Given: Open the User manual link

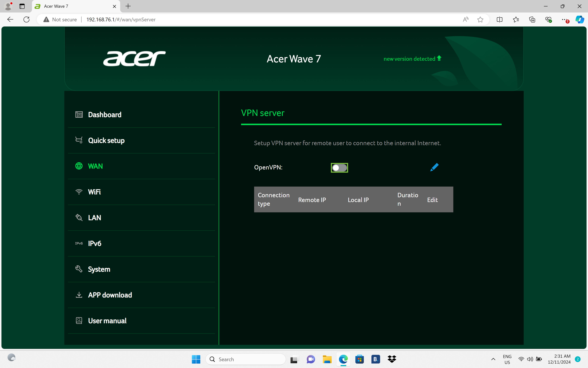Looking at the screenshot, I should tap(107, 321).
